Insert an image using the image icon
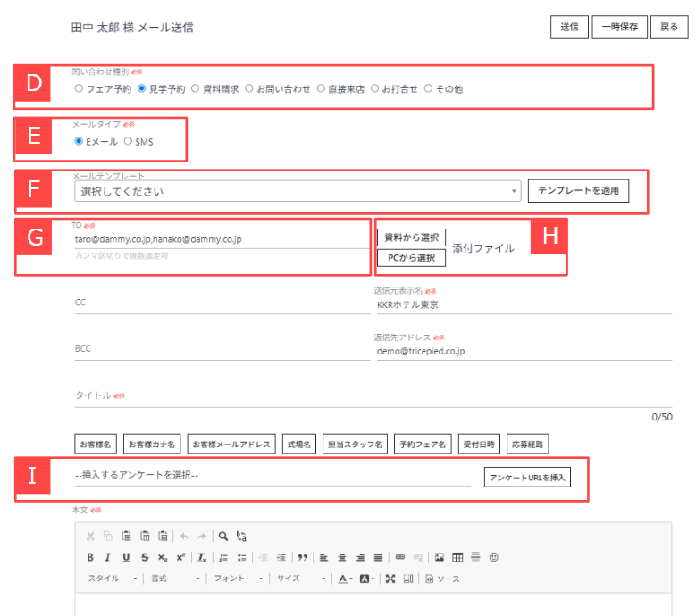Image resolution: width=696 pixels, height=616 pixels. tap(440, 557)
